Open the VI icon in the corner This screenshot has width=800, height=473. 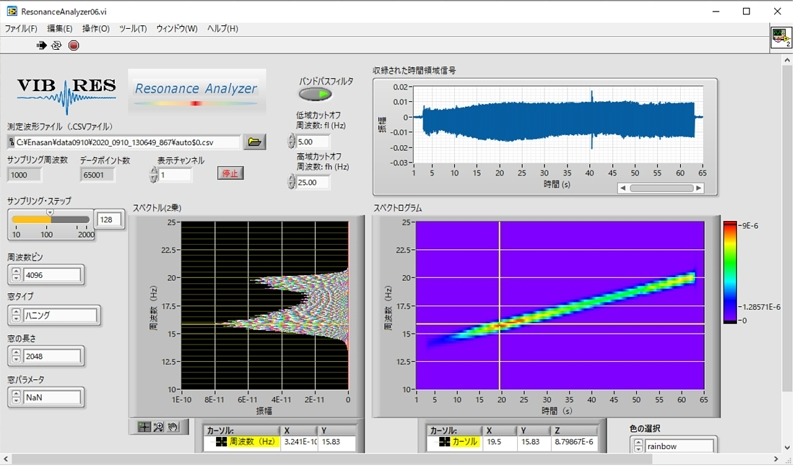click(x=781, y=38)
